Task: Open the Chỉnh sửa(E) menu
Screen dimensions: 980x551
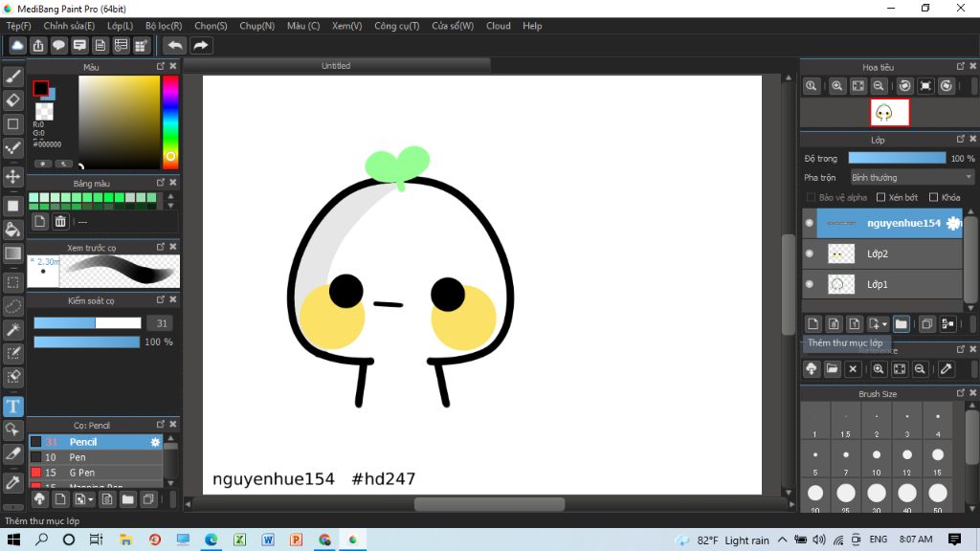Action: tap(69, 26)
